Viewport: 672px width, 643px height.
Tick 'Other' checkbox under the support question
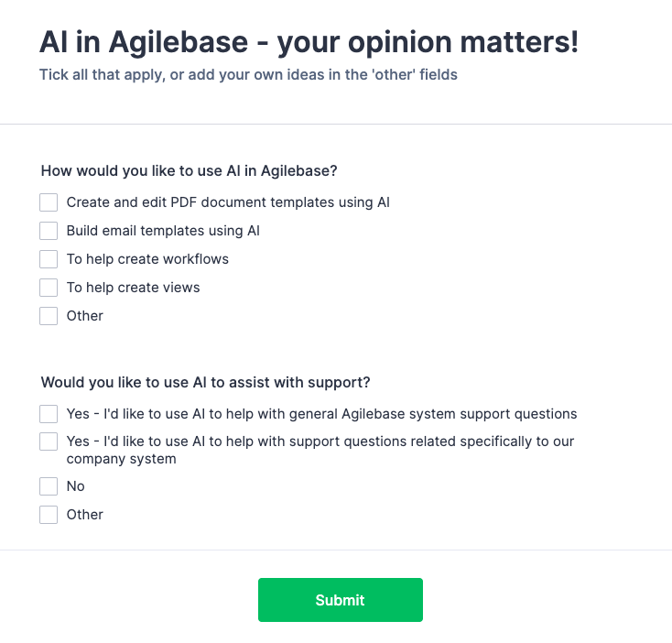click(49, 515)
